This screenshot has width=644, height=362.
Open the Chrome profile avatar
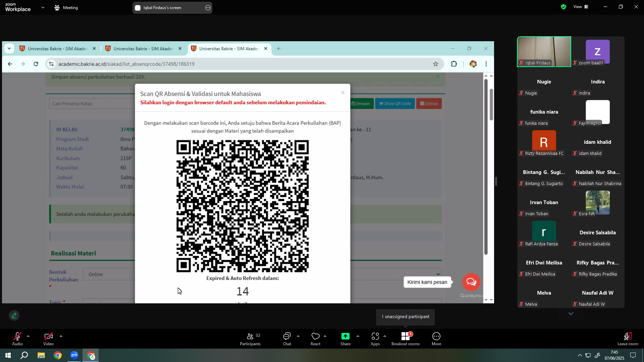[473, 64]
